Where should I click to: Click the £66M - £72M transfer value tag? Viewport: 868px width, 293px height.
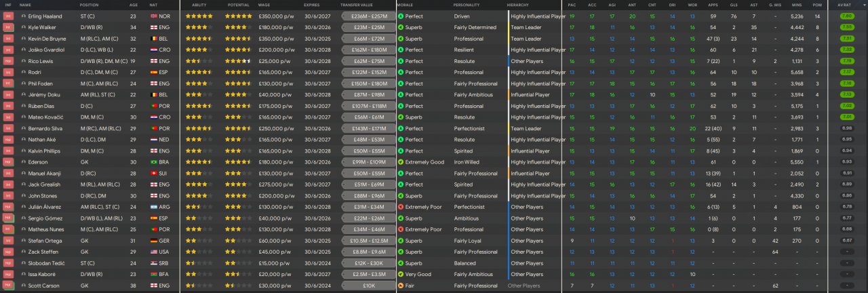[x=368, y=39]
